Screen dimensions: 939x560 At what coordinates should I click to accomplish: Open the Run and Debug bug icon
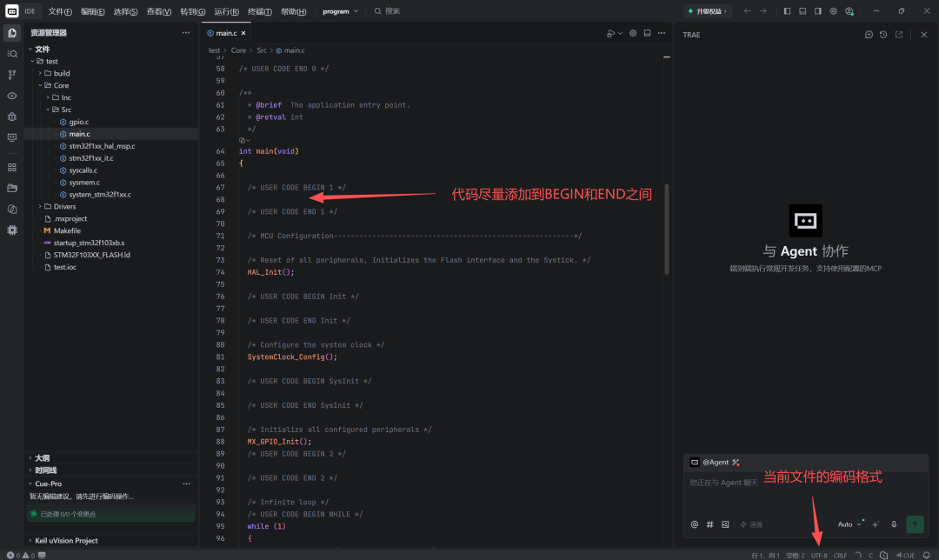point(12,117)
